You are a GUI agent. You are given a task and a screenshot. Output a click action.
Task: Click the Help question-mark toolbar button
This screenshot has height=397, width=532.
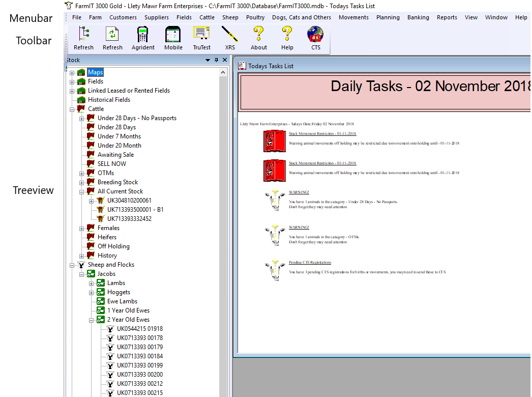[287, 38]
